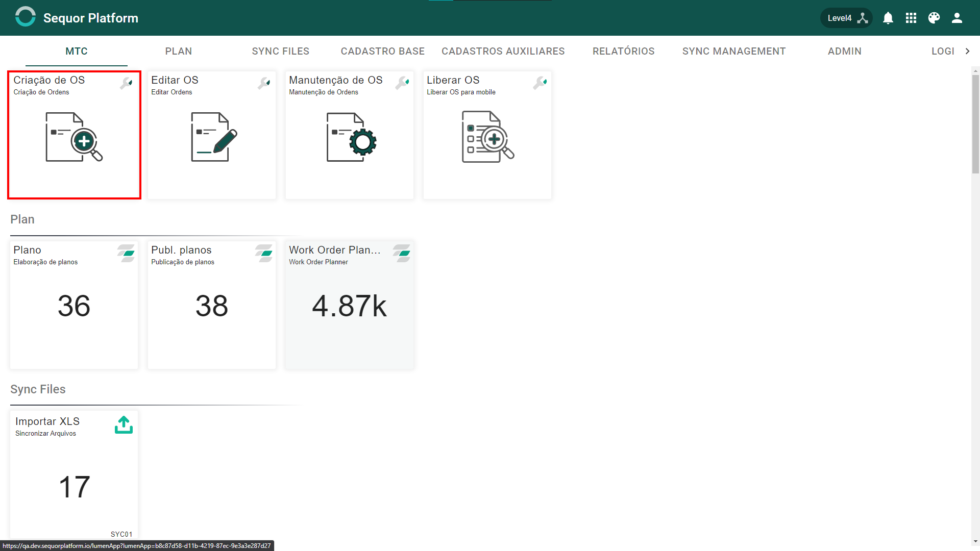Click wrench icon on Criação de OS card
This screenshot has width=980, height=551.
[x=126, y=83]
